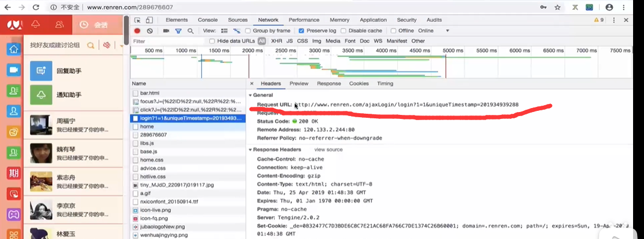Click the mute sound icon in chat panel
644x239 pixels.
click(x=107, y=45)
